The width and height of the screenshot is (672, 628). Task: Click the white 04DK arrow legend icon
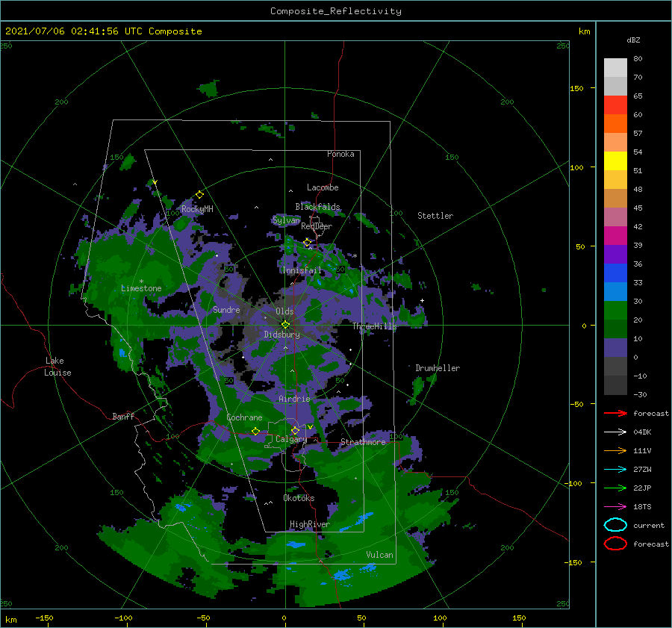tap(615, 432)
